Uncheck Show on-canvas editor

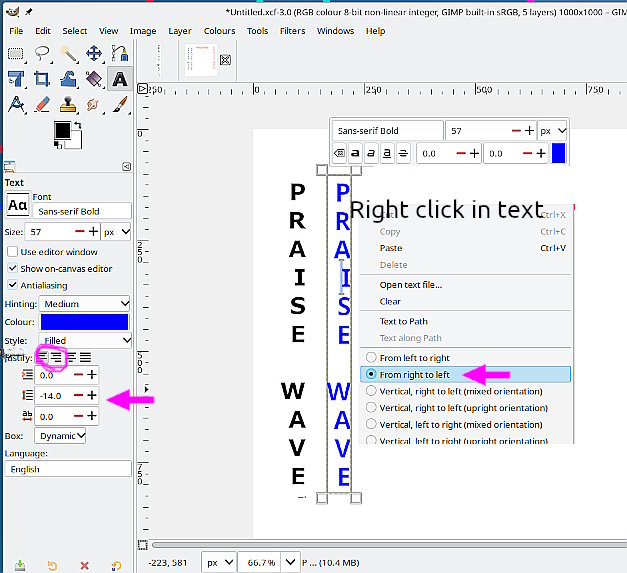click(x=12, y=268)
